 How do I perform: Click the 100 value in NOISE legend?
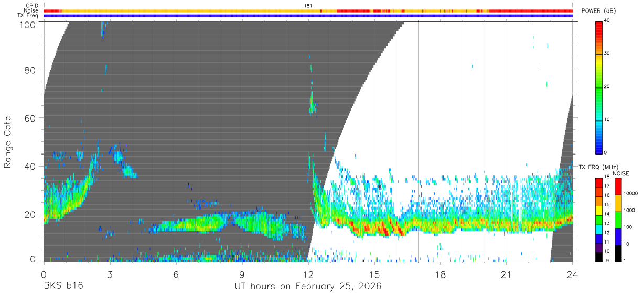628,227
